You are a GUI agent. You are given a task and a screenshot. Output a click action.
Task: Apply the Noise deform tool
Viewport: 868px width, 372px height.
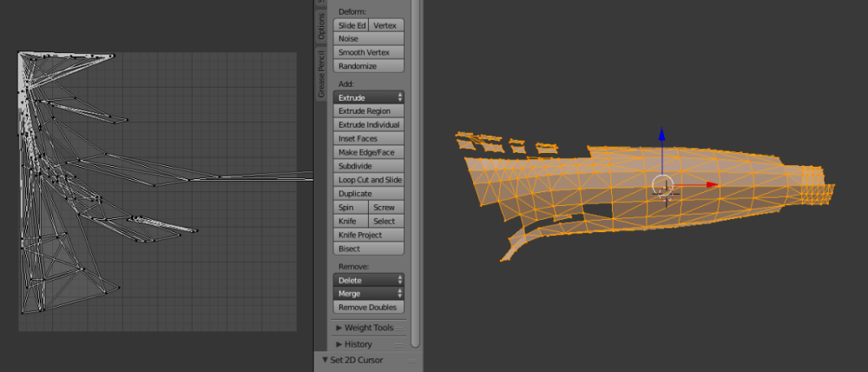coord(369,39)
